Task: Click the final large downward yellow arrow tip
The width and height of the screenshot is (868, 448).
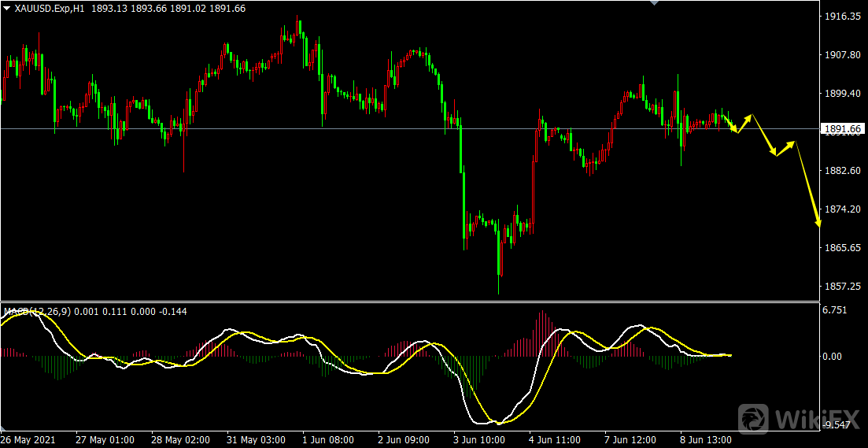Action: click(x=817, y=224)
